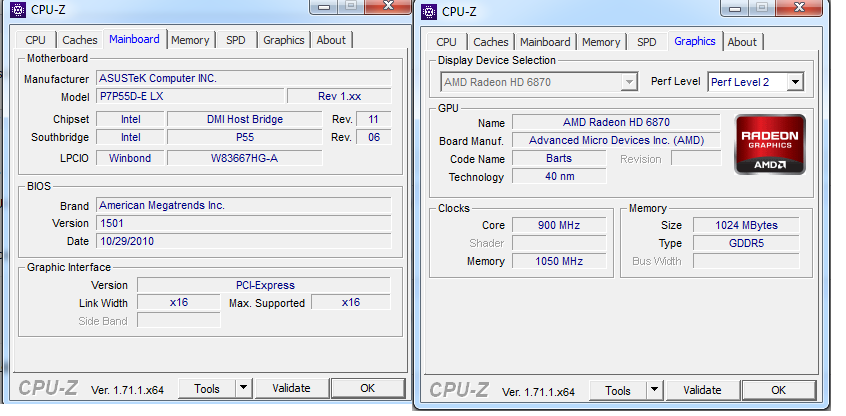Click American Megatrends Inc. BIOS brand

tap(244, 206)
